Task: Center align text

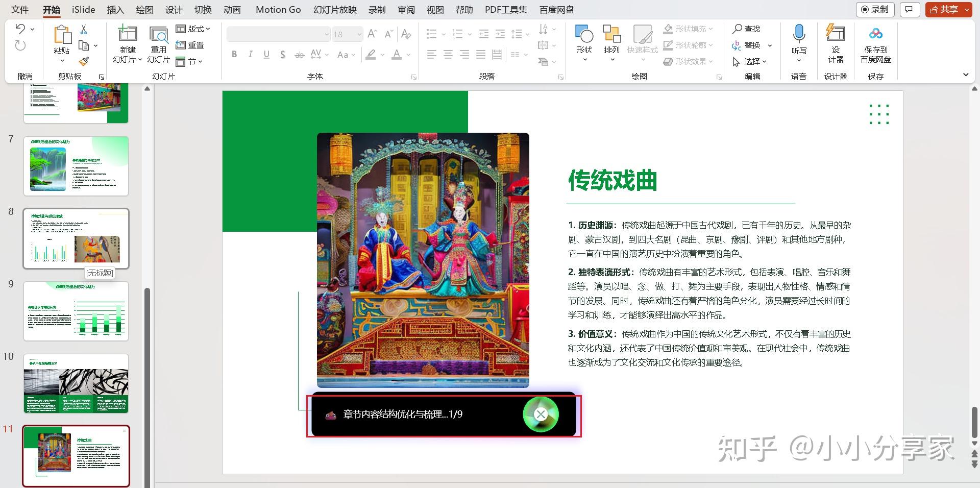Action: point(448,54)
